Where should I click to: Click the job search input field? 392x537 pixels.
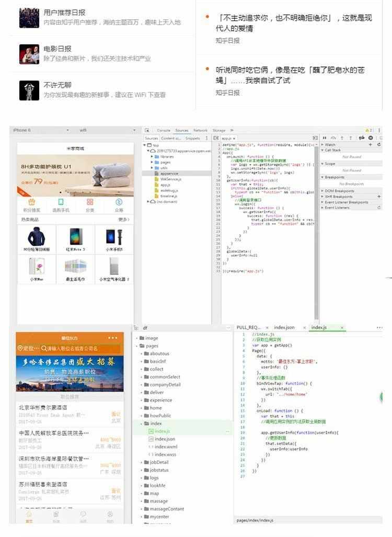(x=81, y=348)
